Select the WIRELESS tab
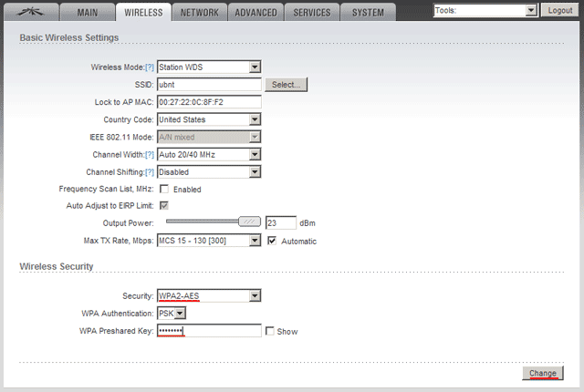584x392 pixels. [x=143, y=12]
